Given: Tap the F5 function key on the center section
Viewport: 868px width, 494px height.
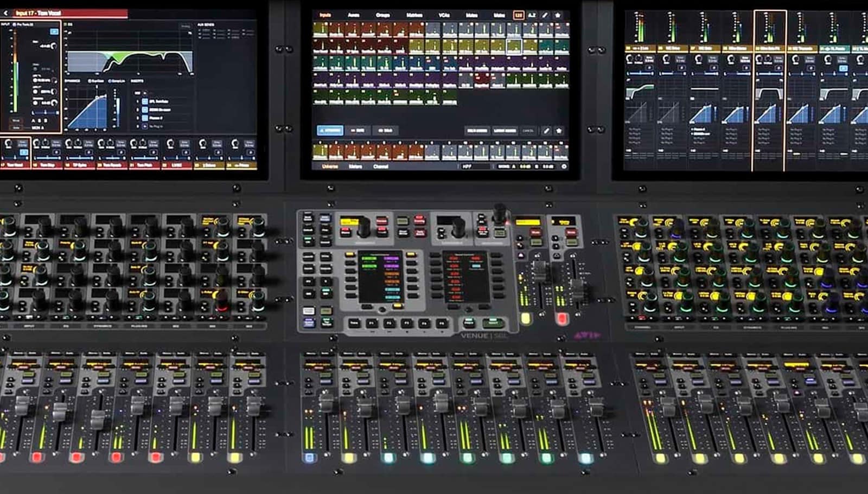Looking at the screenshot, I should pos(442,323).
